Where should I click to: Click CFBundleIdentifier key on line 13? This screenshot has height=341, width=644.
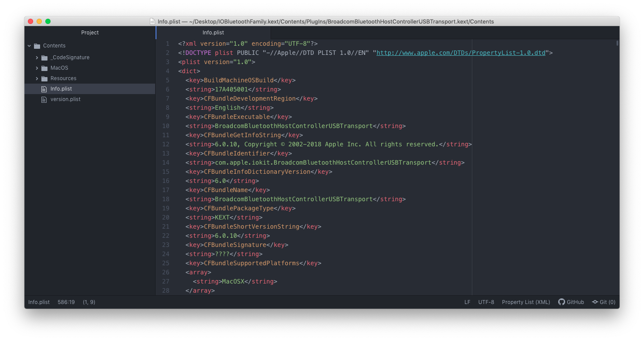pos(237,153)
